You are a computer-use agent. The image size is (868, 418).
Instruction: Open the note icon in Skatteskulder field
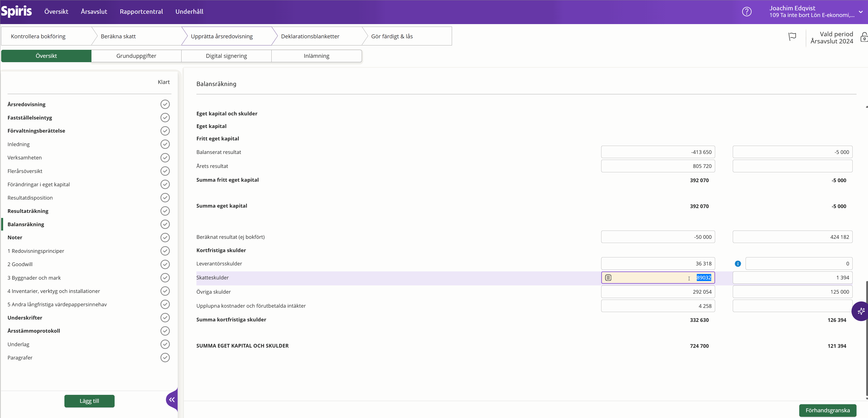[608, 278]
